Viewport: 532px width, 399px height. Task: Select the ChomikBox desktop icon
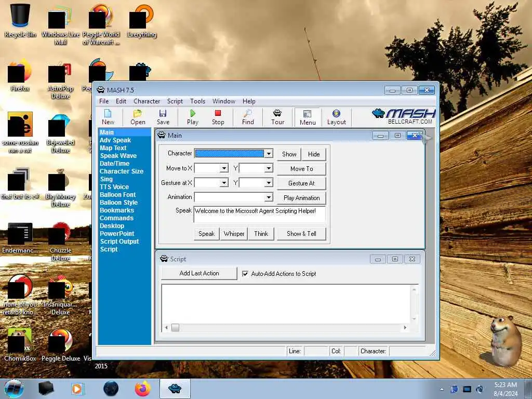point(20,344)
